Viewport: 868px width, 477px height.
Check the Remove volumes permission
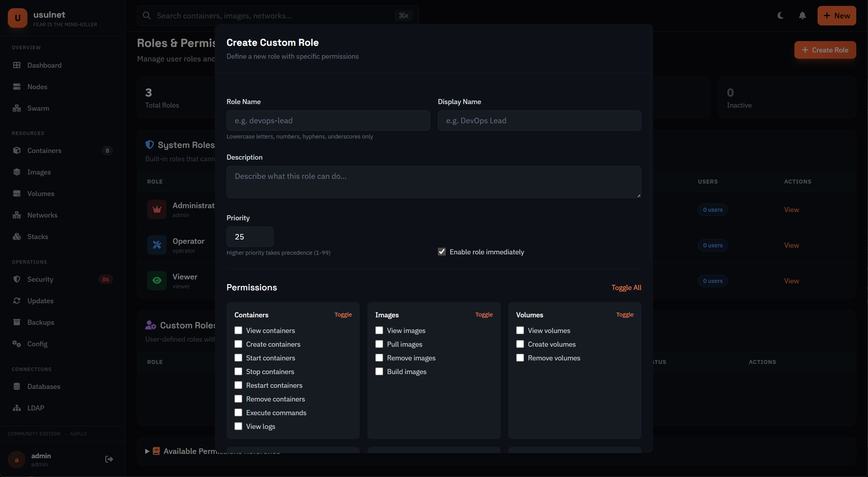[x=520, y=358]
